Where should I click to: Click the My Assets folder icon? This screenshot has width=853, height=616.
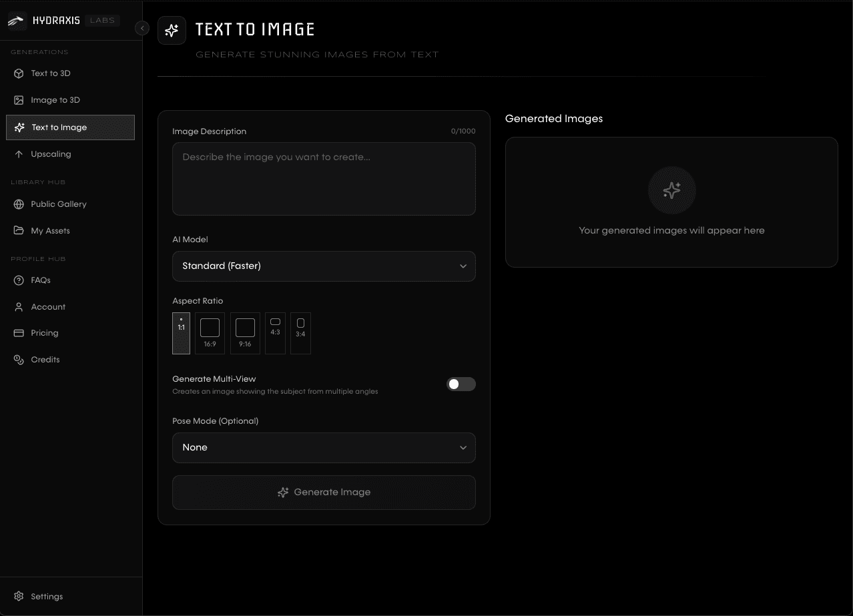19,231
